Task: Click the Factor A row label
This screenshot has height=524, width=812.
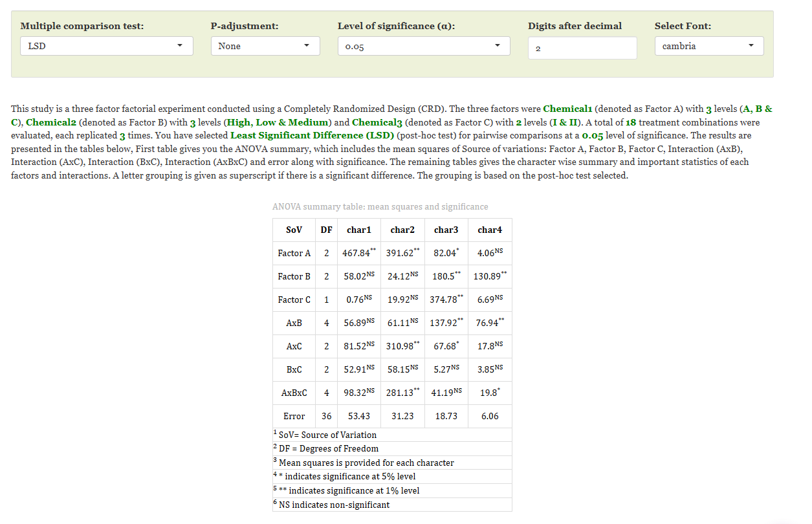Action: [294, 253]
